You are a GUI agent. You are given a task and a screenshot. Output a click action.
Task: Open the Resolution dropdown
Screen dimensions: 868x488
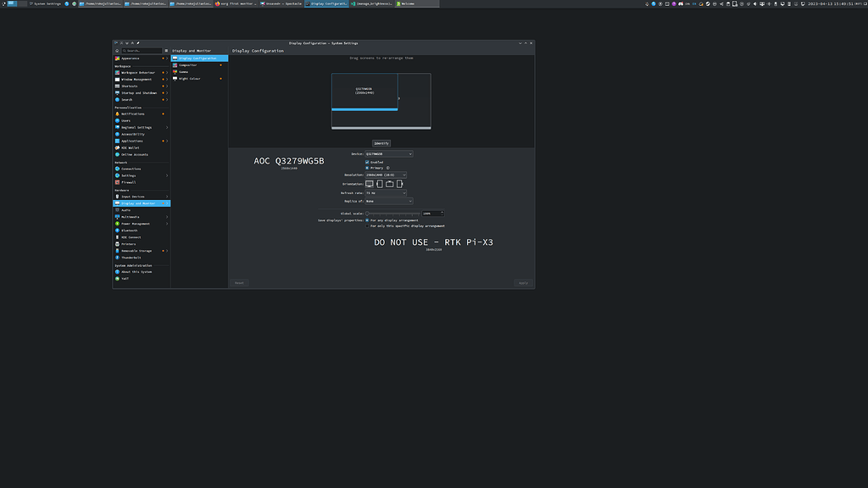(x=386, y=175)
